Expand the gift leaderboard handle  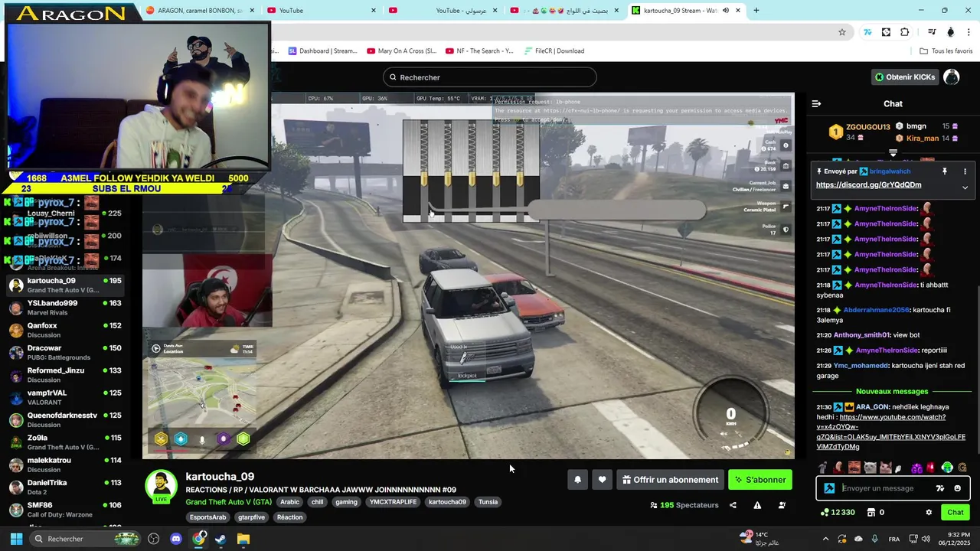click(x=893, y=153)
